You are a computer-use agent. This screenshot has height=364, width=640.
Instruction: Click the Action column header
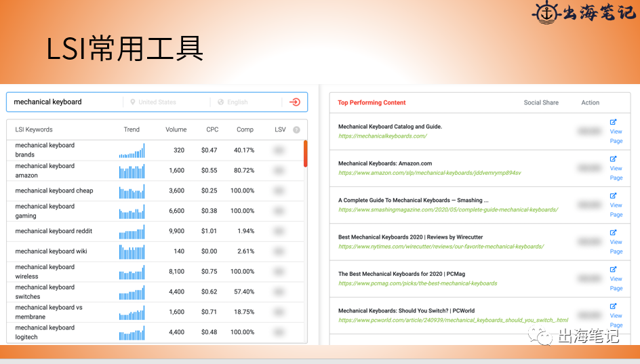pos(591,102)
